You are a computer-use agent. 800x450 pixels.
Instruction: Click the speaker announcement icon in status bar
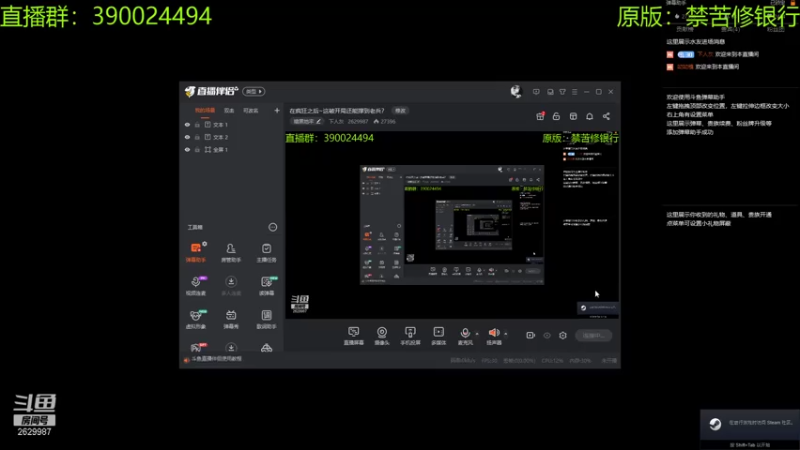[x=187, y=360]
